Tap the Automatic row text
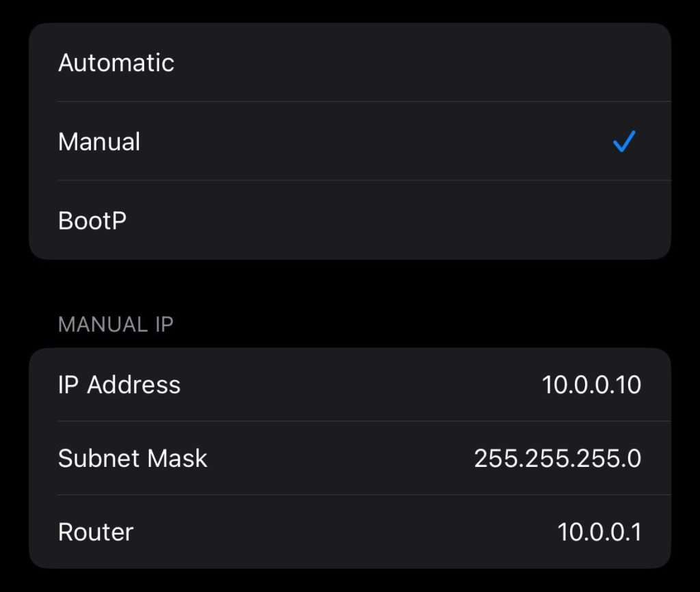 [x=116, y=63]
